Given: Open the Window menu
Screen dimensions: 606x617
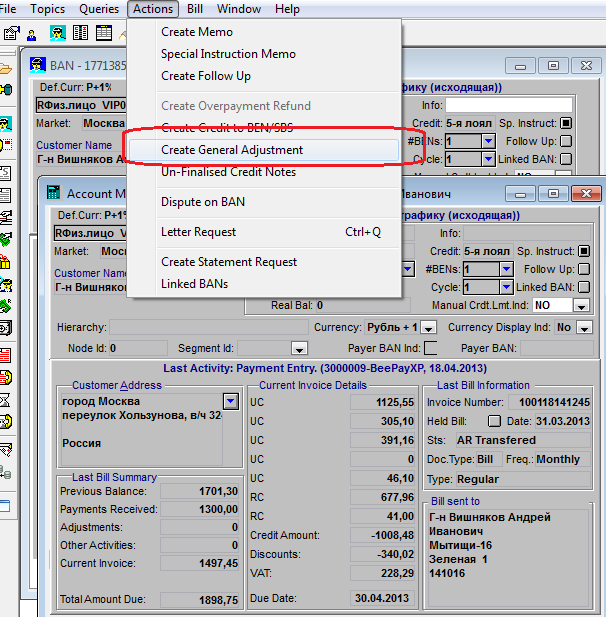Looking at the screenshot, I should coord(239,9).
